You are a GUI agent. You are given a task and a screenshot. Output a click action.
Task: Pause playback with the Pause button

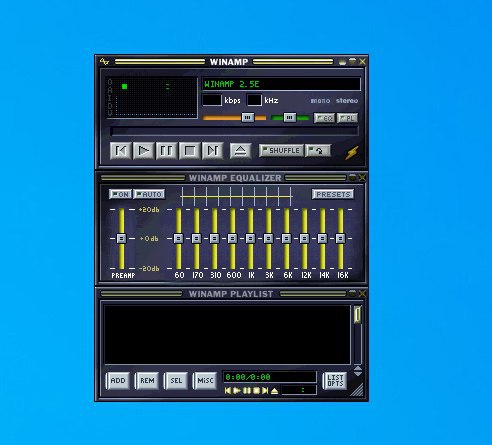166,151
